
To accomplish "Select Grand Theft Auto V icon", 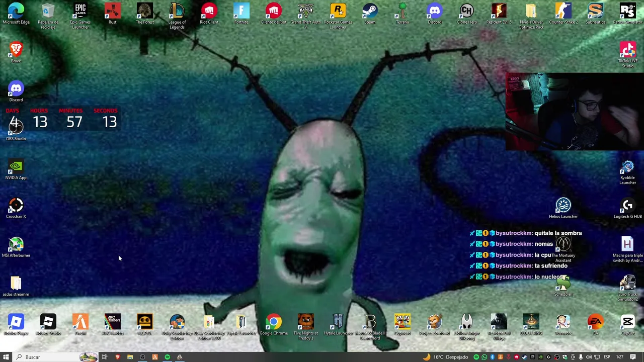I will coord(305,16).
